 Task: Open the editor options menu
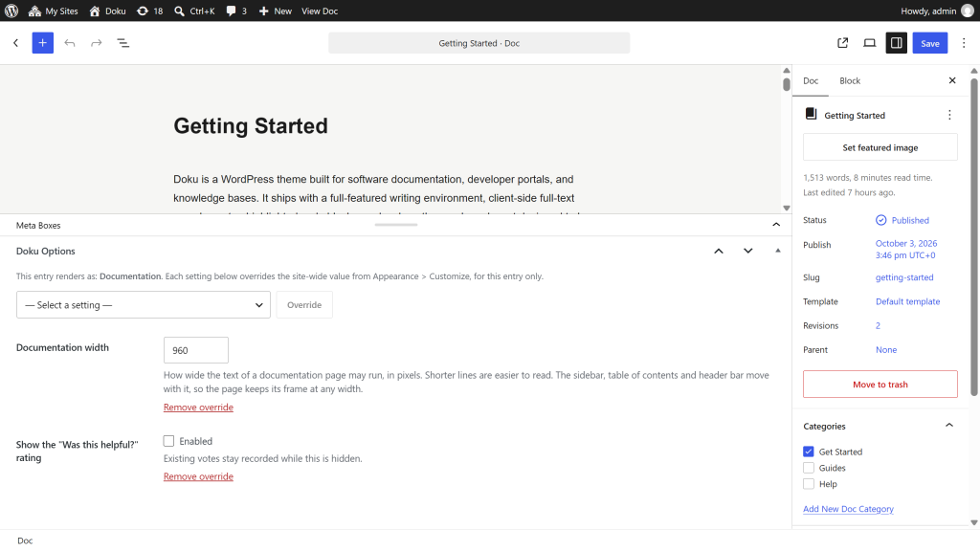[964, 43]
